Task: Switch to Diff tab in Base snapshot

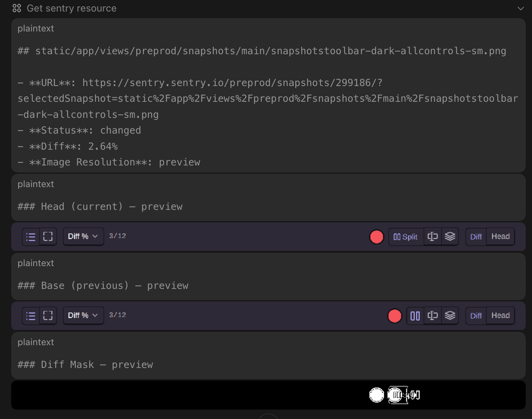Action: (x=476, y=316)
